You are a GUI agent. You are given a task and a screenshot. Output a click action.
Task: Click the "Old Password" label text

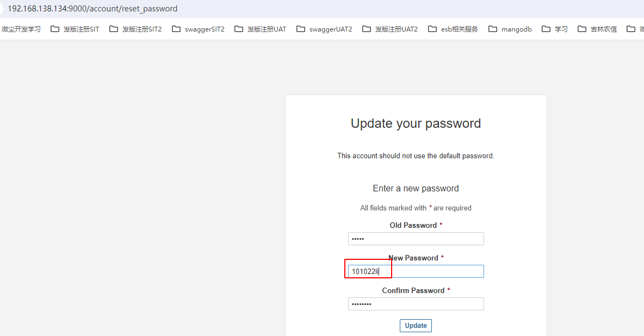[x=413, y=225]
